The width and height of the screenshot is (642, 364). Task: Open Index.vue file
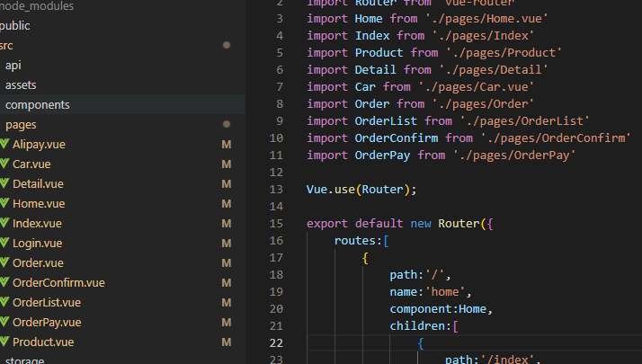[x=37, y=223]
